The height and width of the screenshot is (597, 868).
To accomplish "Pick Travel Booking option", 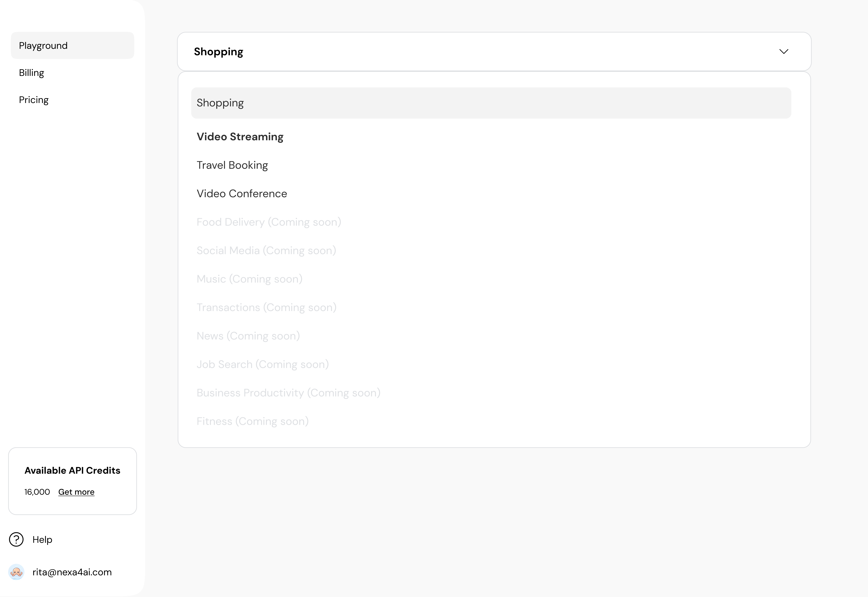I will point(232,165).
